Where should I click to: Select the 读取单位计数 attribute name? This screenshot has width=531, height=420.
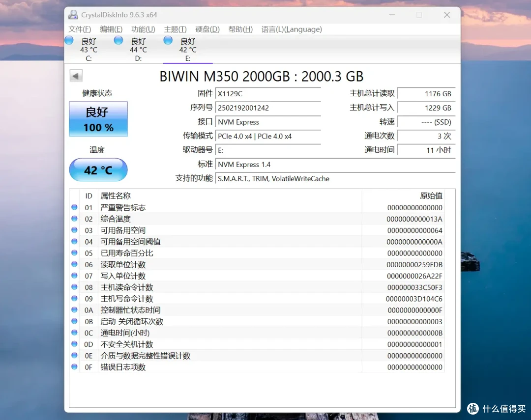pos(123,265)
